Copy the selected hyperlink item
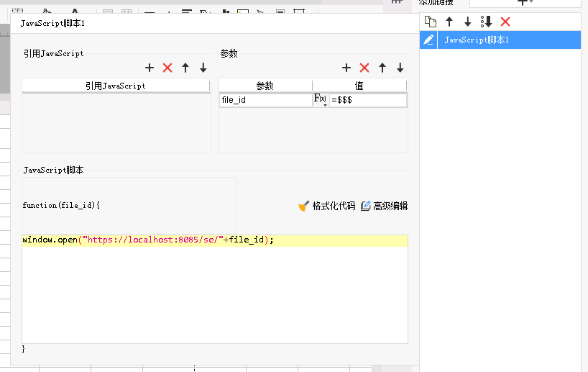This screenshot has width=588, height=372. [x=431, y=22]
